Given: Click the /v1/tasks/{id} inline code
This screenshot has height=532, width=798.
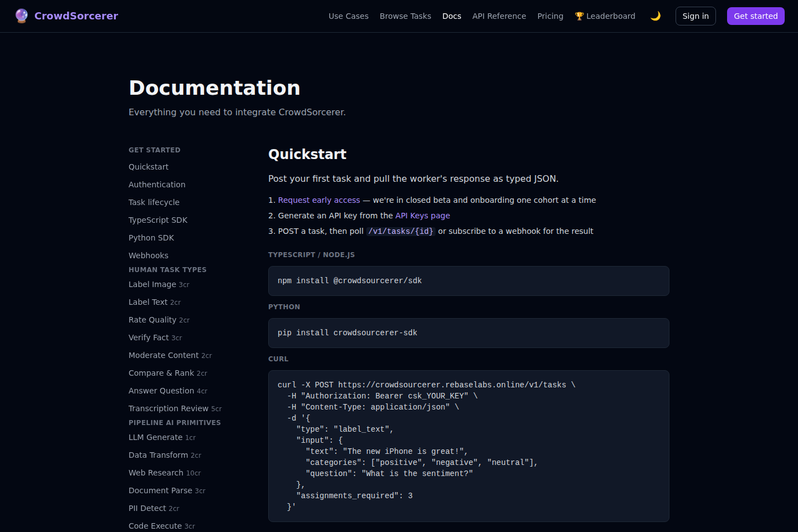Looking at the screenshot, I should click(401, 231).
